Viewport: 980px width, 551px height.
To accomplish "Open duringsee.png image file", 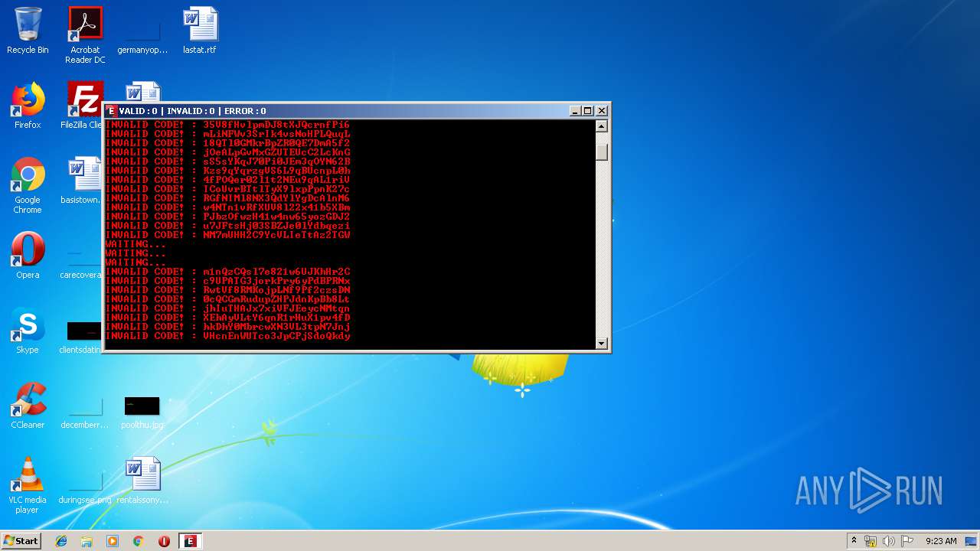I will pos(85,487).
